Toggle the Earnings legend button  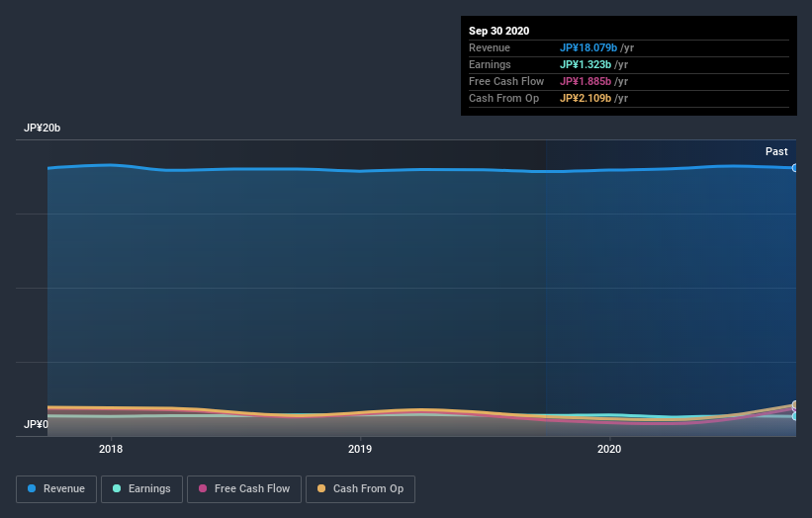pos(141,489)
